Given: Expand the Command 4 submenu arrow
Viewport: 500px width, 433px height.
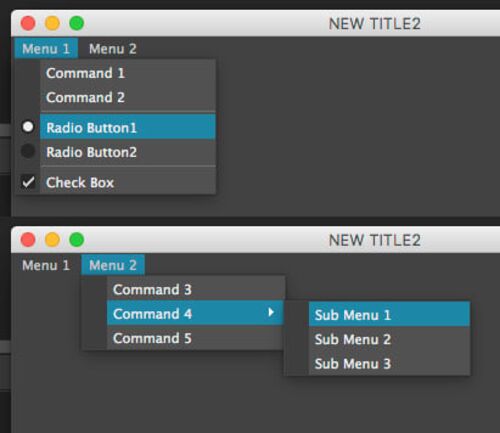Looking at the screenshot, I should tap(271, 312).
